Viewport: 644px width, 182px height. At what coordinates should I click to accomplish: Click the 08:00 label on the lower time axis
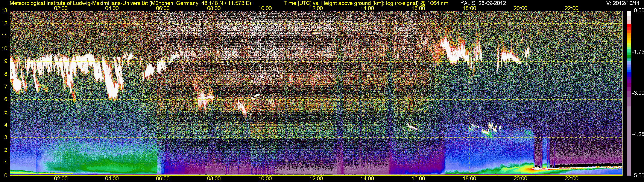[x=214, y=179]
